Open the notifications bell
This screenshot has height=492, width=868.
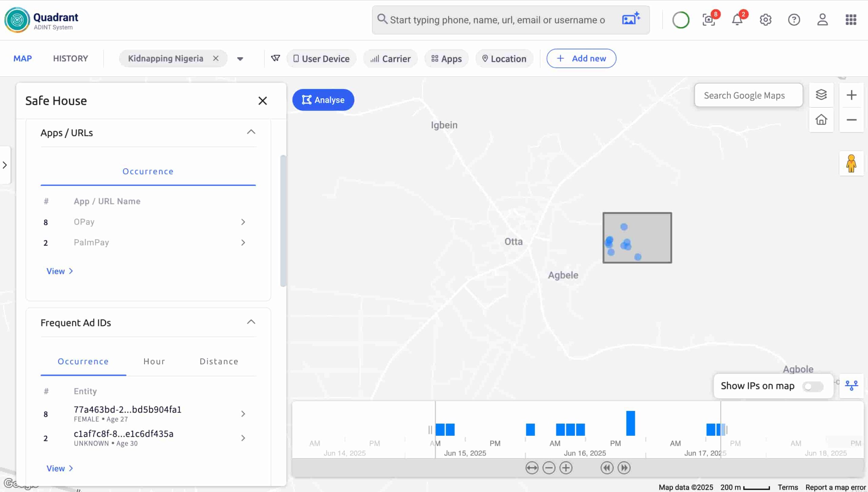tap(737, 20)
